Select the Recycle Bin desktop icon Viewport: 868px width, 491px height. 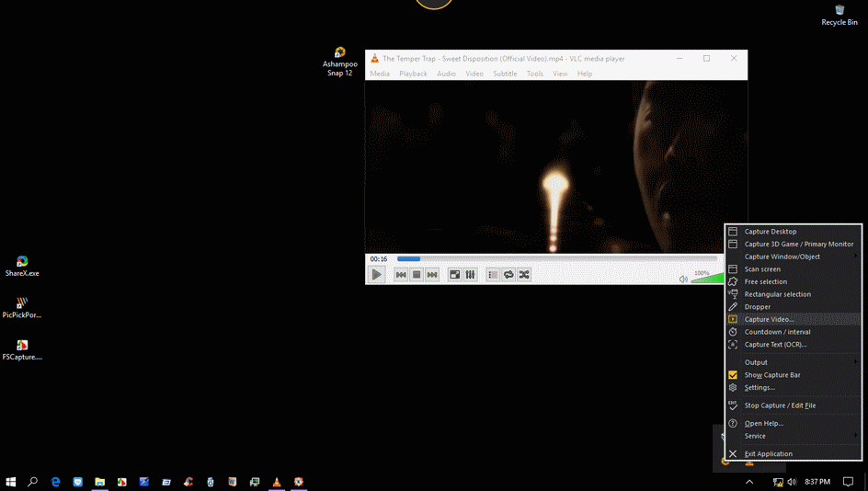839,16
